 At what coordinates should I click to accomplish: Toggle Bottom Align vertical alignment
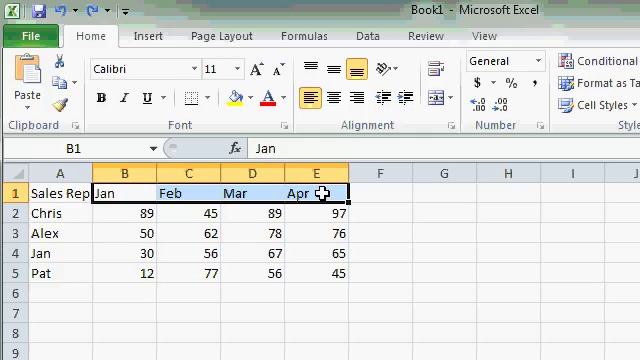tap(357, 69)
